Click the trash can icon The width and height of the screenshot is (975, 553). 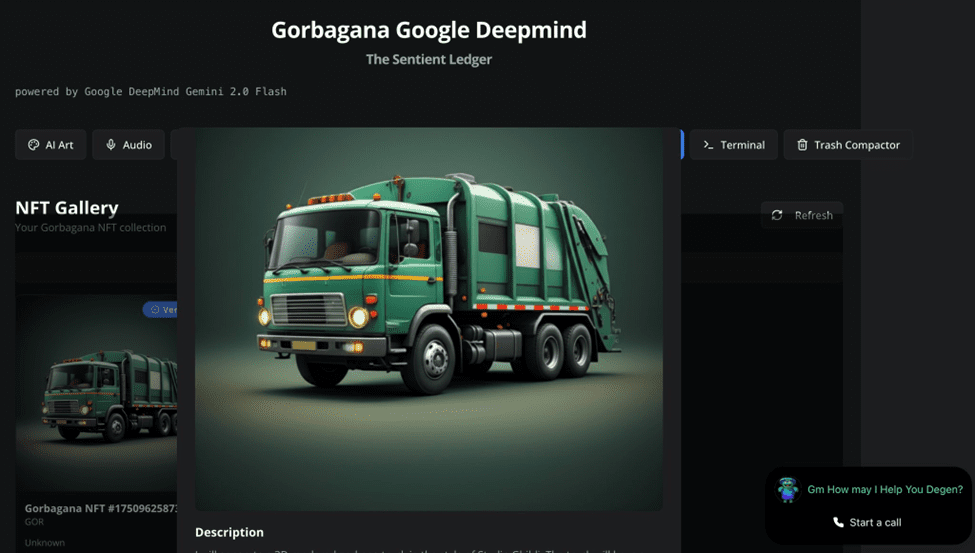coord(802,145)
